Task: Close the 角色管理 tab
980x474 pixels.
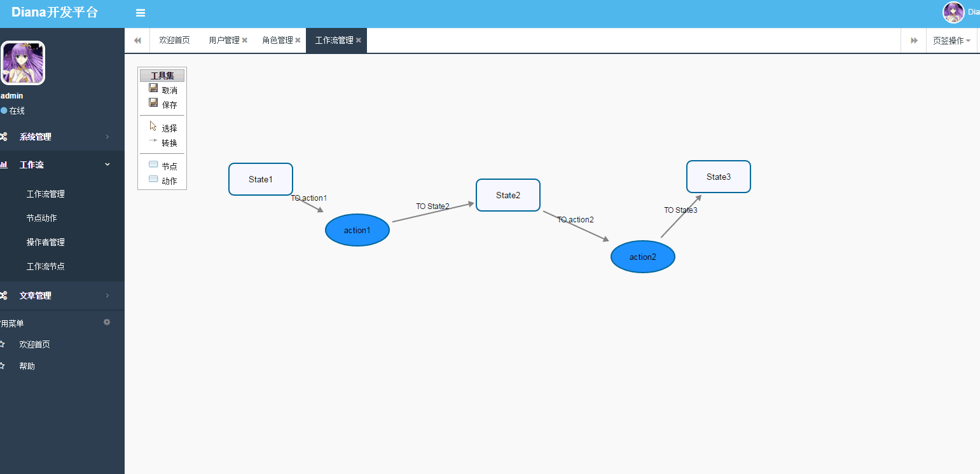Action: click(x=298, y=40)
